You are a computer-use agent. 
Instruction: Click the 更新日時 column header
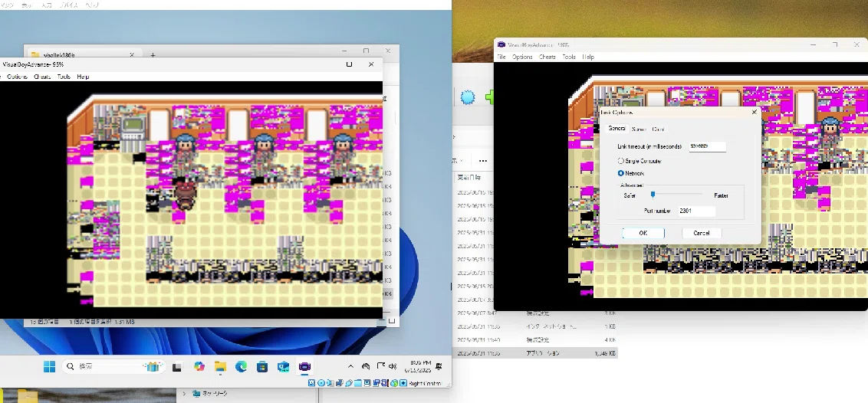pos(469,178)
